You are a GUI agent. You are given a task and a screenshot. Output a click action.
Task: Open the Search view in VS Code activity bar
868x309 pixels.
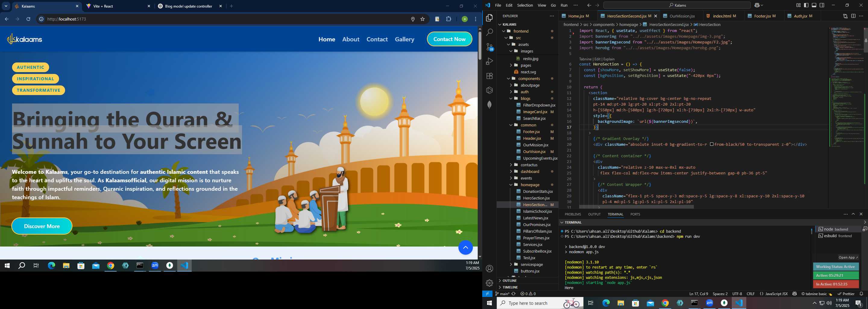click(489, 32)
